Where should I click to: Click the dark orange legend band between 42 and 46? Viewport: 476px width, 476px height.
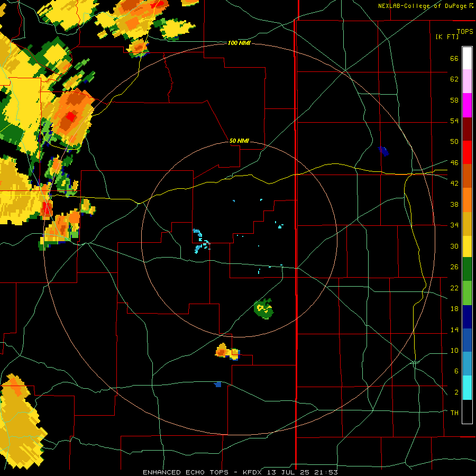pyautogui.click(x=467, y=176)
